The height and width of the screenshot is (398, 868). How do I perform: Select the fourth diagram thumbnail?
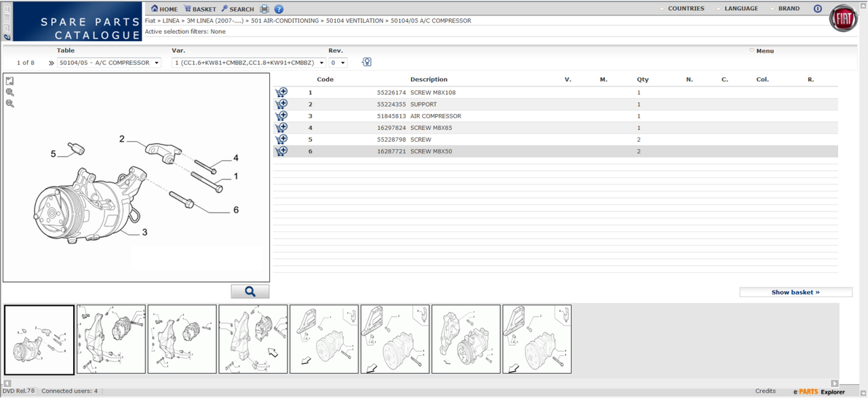pyautogui.click(x=253, y=339)
